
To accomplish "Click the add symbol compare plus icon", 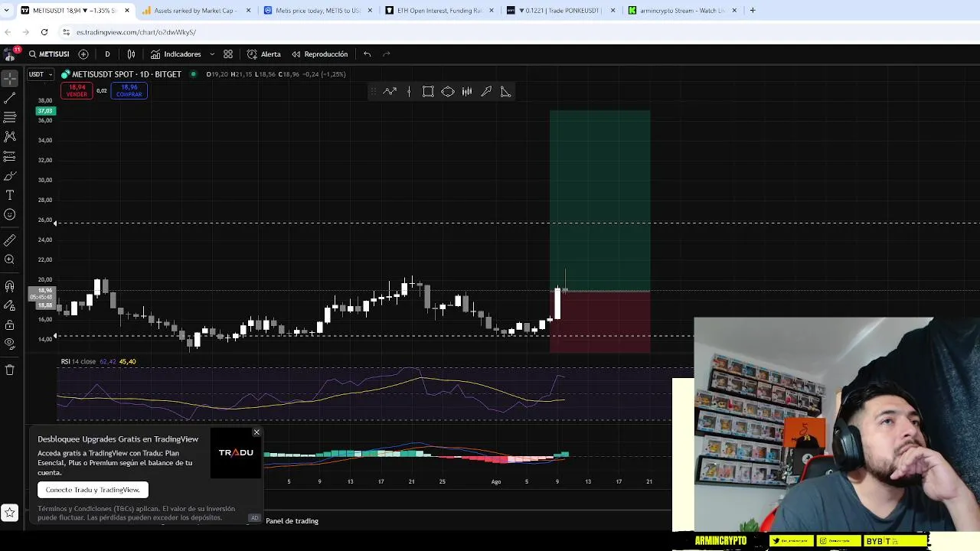I will click(83, 54).
